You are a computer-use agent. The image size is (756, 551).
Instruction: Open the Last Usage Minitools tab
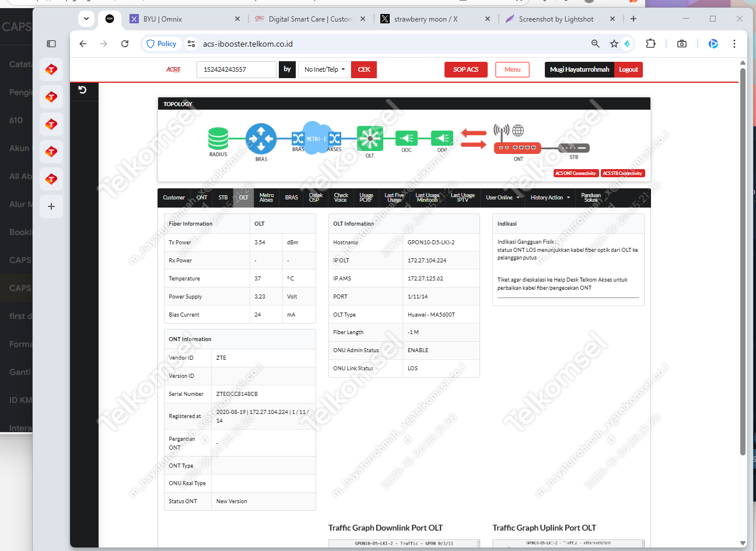coord(427,198)
